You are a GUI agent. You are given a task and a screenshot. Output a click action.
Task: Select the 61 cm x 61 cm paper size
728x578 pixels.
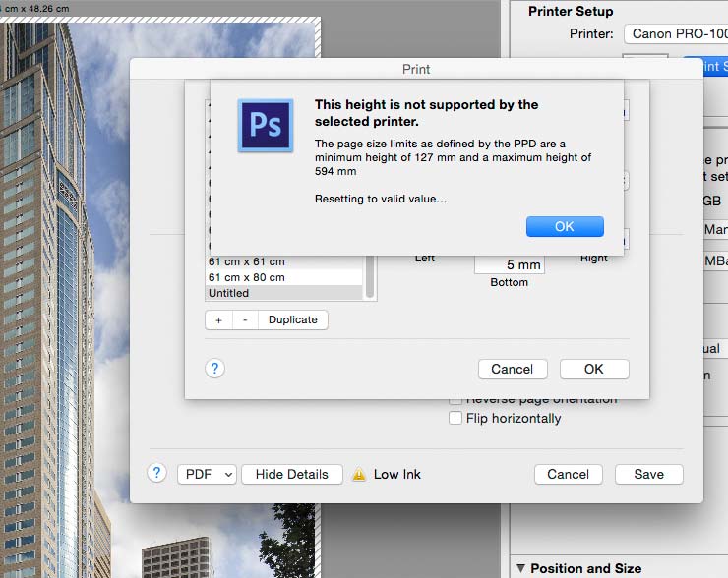click(x=284, y=261)
